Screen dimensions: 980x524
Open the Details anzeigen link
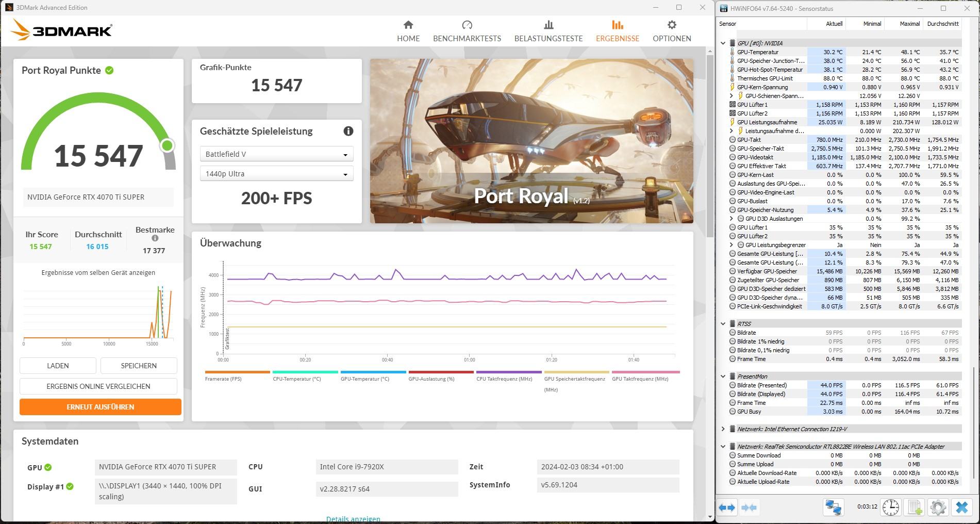pyautogui.click(x=353, y=519)
